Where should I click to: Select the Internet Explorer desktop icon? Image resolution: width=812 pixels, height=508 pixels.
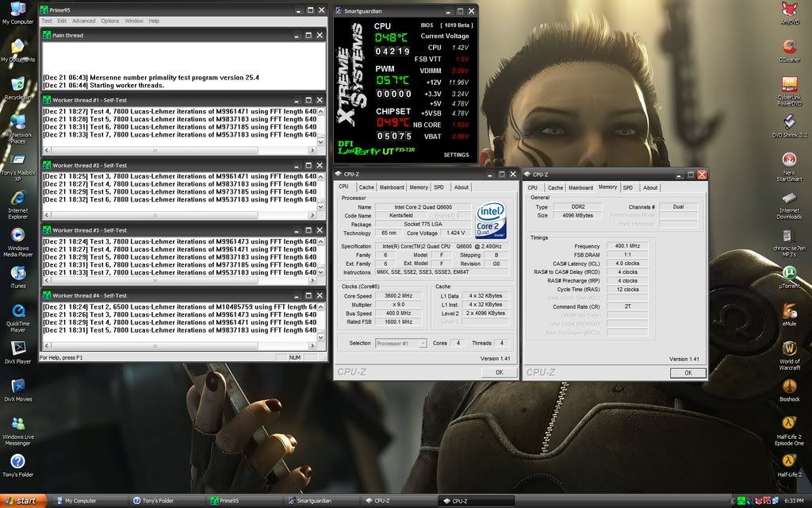click(17, 205)
